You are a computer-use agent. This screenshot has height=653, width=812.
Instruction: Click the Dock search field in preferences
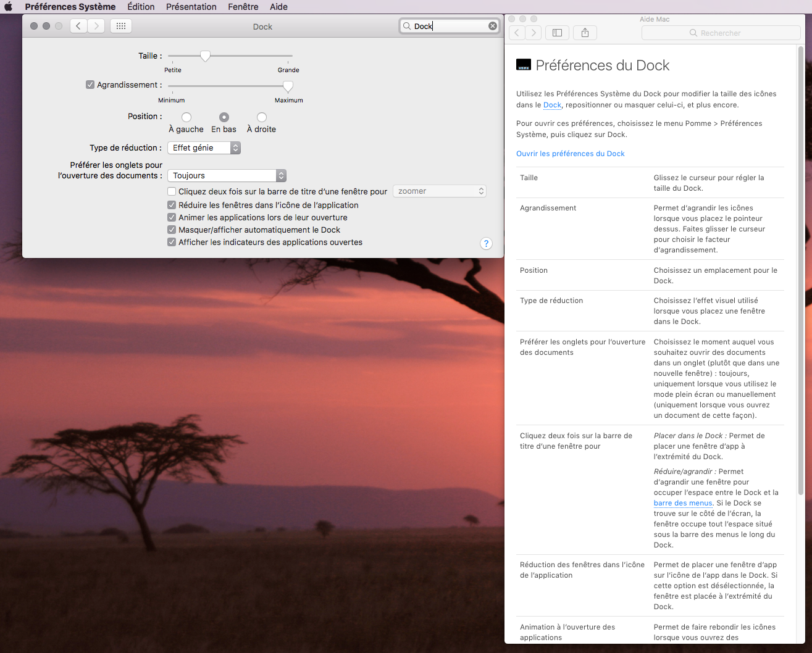450,26
